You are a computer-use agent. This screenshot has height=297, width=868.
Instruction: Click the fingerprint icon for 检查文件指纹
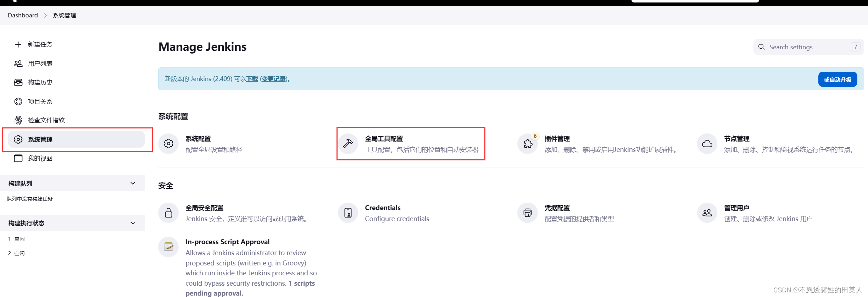pos(18,120)
